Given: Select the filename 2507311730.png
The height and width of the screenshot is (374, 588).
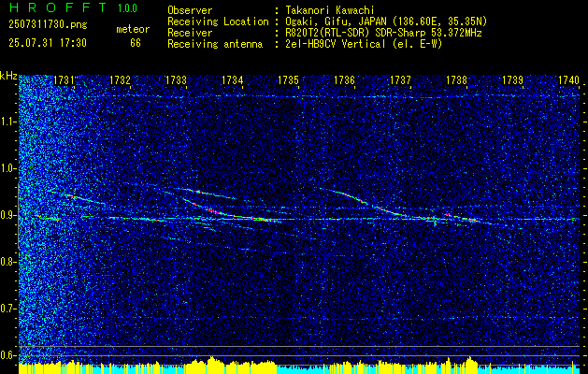Looking at the screenshot, I should click(48, 25).
